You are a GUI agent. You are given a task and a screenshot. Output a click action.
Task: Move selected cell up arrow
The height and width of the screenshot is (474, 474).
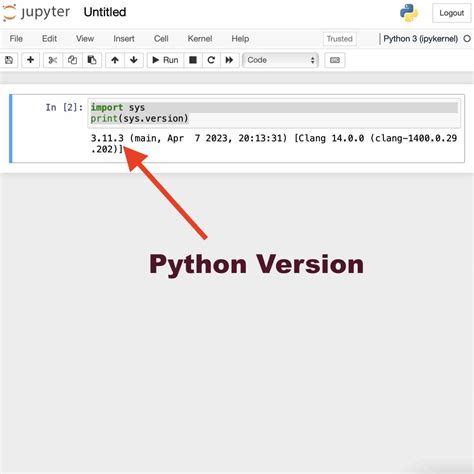[115, 60]
